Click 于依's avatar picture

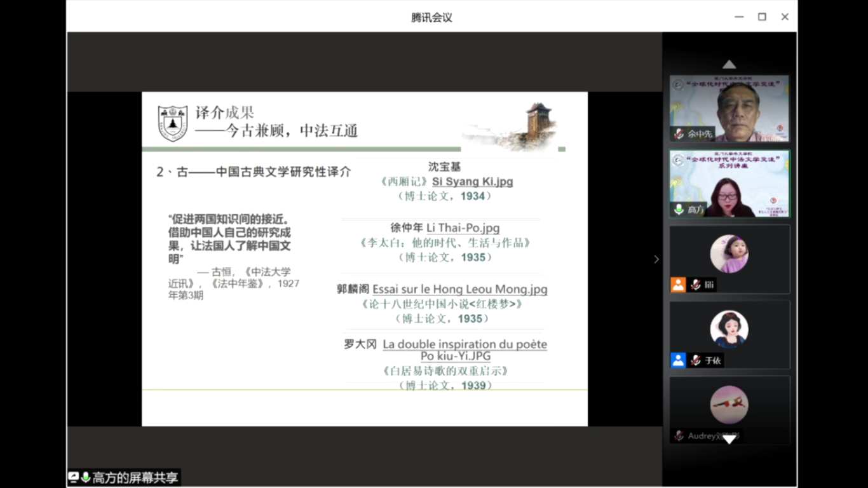coord(729,329)
